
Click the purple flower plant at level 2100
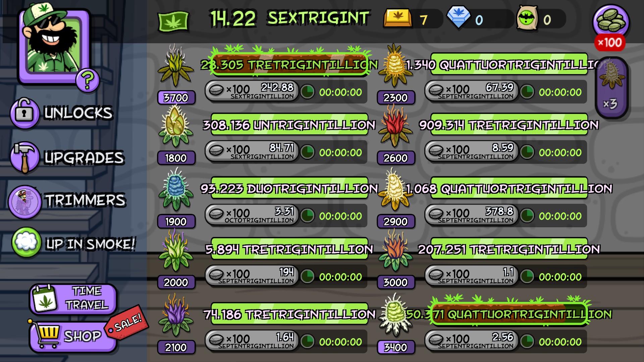coord(176,315)
